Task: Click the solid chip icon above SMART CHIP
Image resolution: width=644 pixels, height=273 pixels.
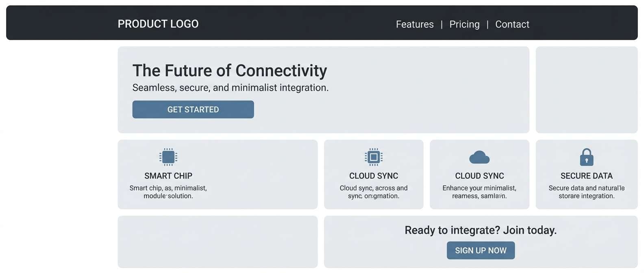Action: click(x=168, y=157)
